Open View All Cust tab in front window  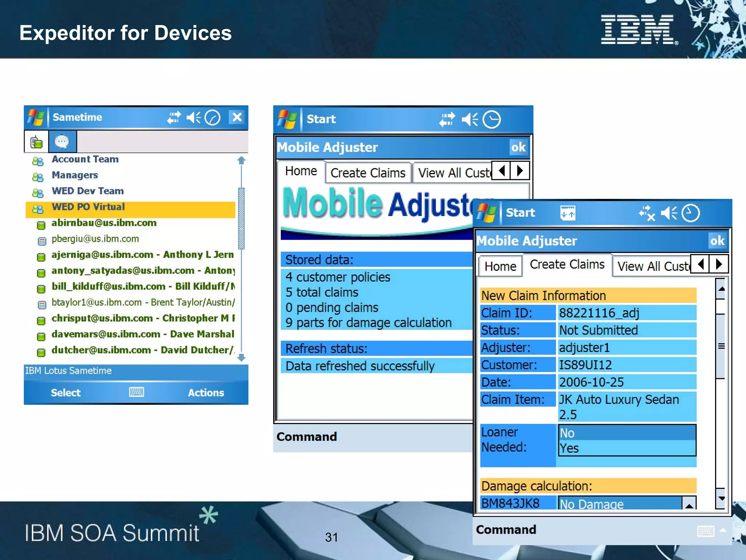pos(652,266)
